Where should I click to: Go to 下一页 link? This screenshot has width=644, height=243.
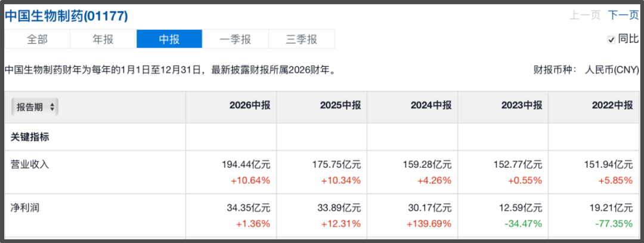623,16
